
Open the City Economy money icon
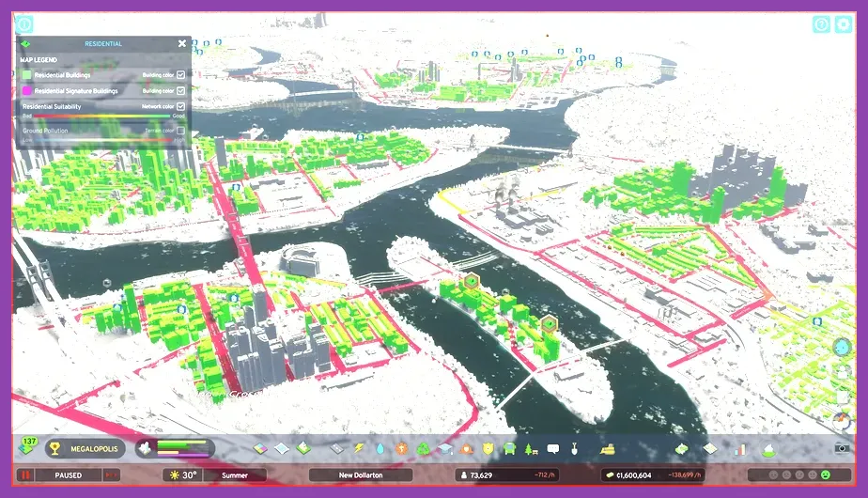pos(681,449)
